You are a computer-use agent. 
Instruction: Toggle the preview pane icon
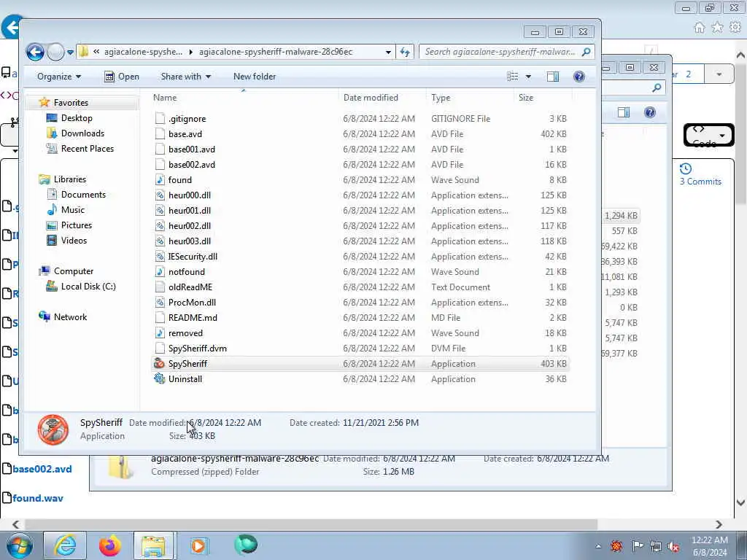pyautogui.click(x=553, y=76)
